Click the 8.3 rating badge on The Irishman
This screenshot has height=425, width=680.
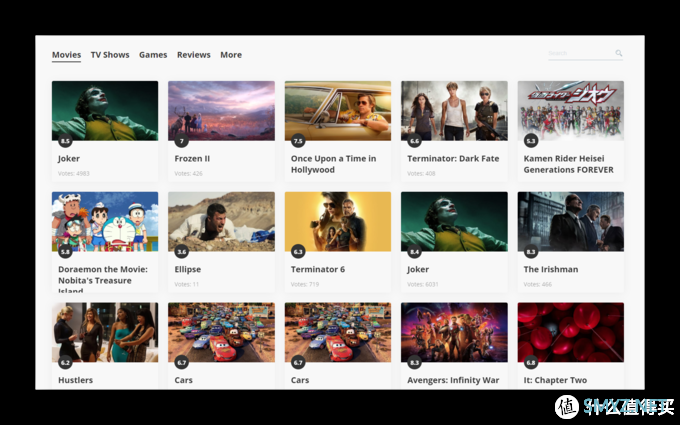click(531, 252)
